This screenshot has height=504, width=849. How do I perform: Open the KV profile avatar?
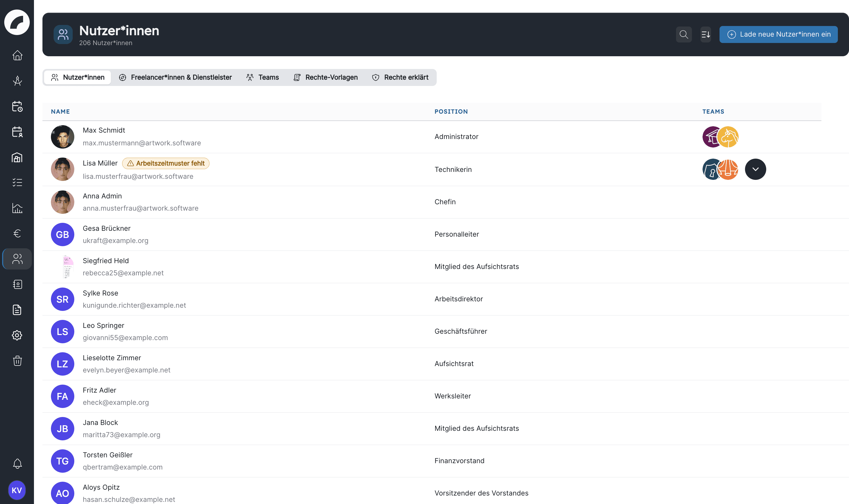(17, 490)
